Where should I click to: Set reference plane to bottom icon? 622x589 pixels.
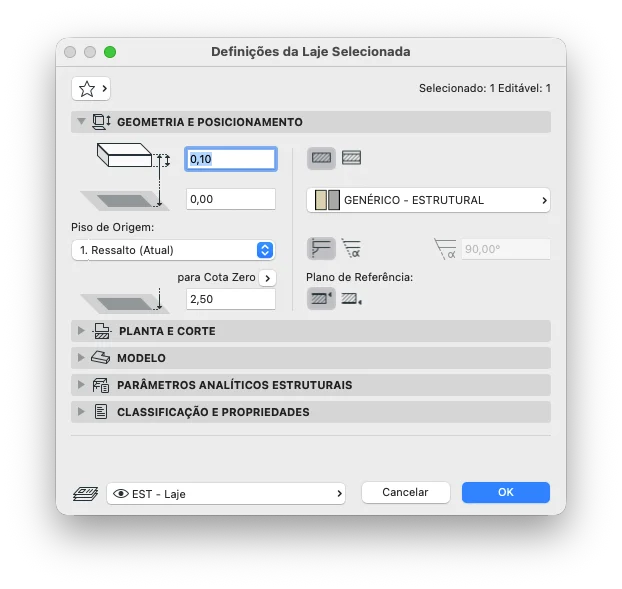tap(351, 298)
